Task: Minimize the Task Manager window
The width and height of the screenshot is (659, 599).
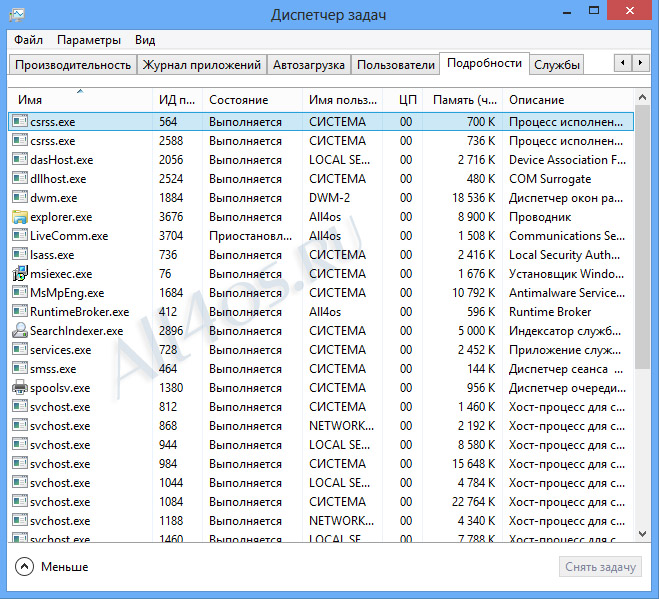Action: point(567,12)
